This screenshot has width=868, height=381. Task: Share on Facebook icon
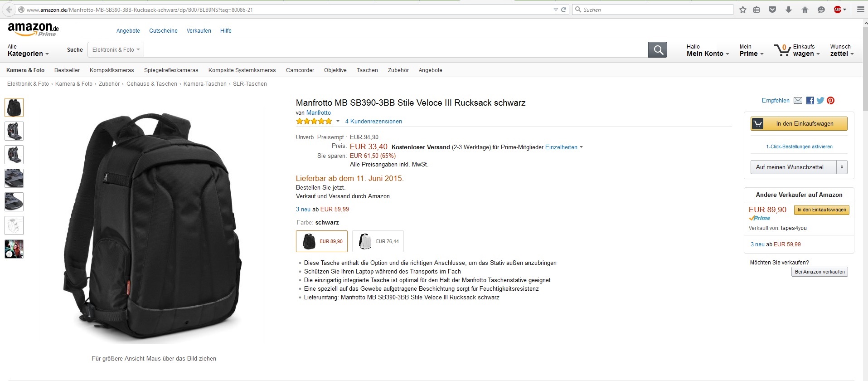810,101
